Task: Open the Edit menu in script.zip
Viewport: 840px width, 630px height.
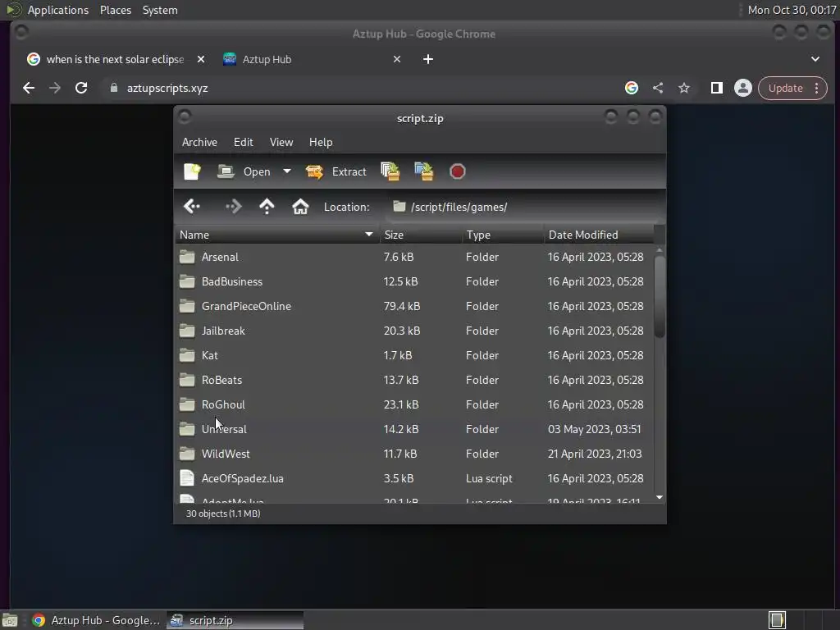Action: coord(243,142)
